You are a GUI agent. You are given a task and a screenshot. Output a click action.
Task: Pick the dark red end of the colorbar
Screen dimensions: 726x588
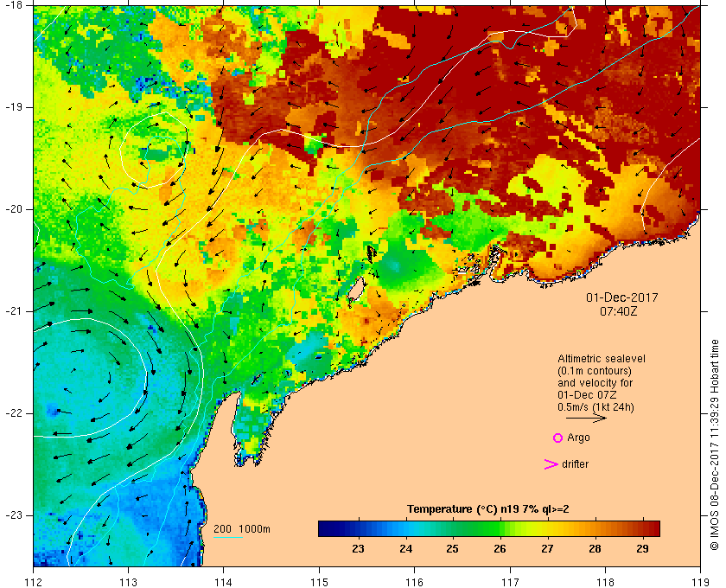(653, 528)
